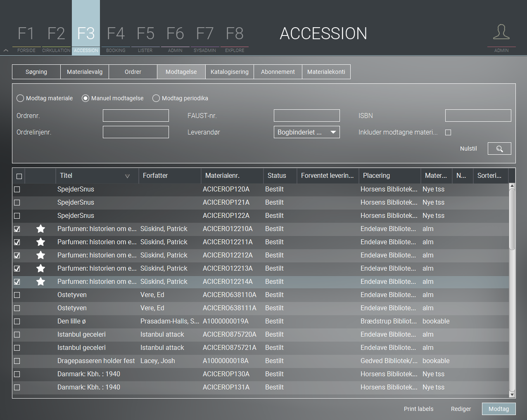The image size is (527, 420).
Task: Open F6 Admin module
Action: 175,38
